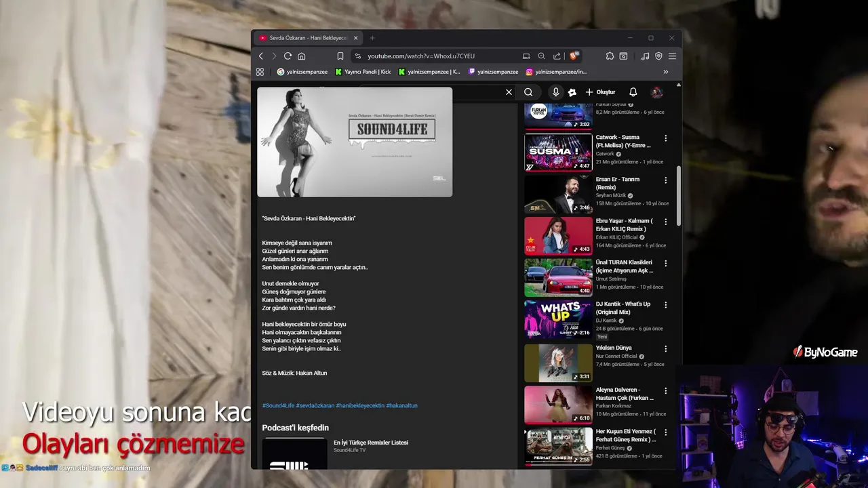Click the #hanibekleyecektin hashtag
This screenshot has width=868, height=488.
coord(360,405)
